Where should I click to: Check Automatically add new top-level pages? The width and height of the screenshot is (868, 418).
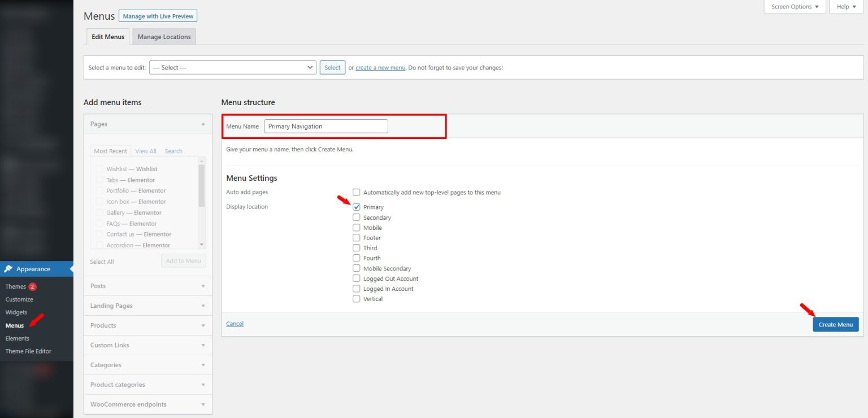pos(356,192)
